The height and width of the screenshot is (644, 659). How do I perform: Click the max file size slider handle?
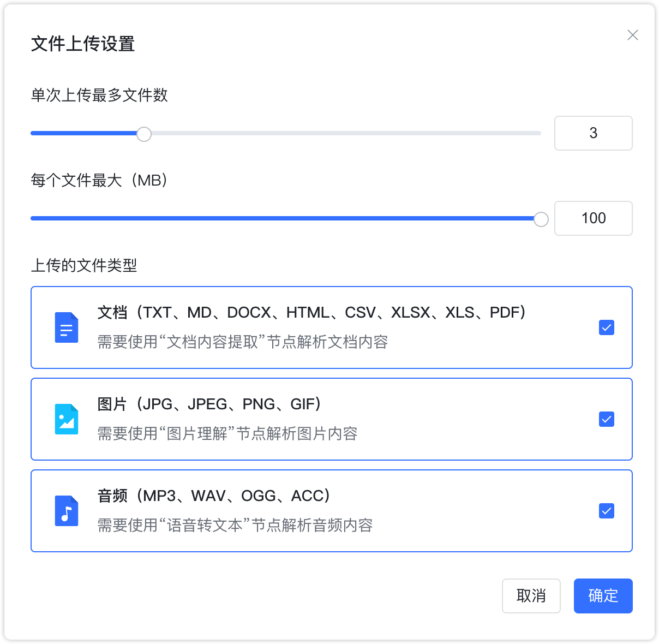[541, 218]
